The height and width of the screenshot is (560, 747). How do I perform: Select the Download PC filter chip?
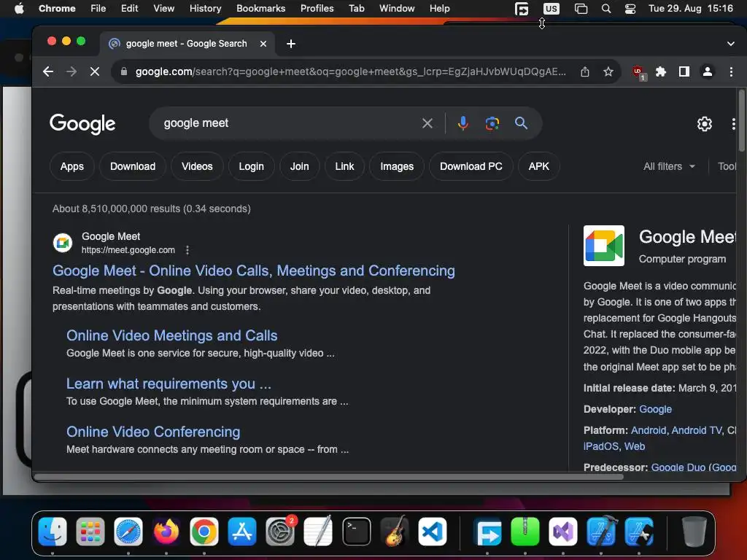click(471, 167)
